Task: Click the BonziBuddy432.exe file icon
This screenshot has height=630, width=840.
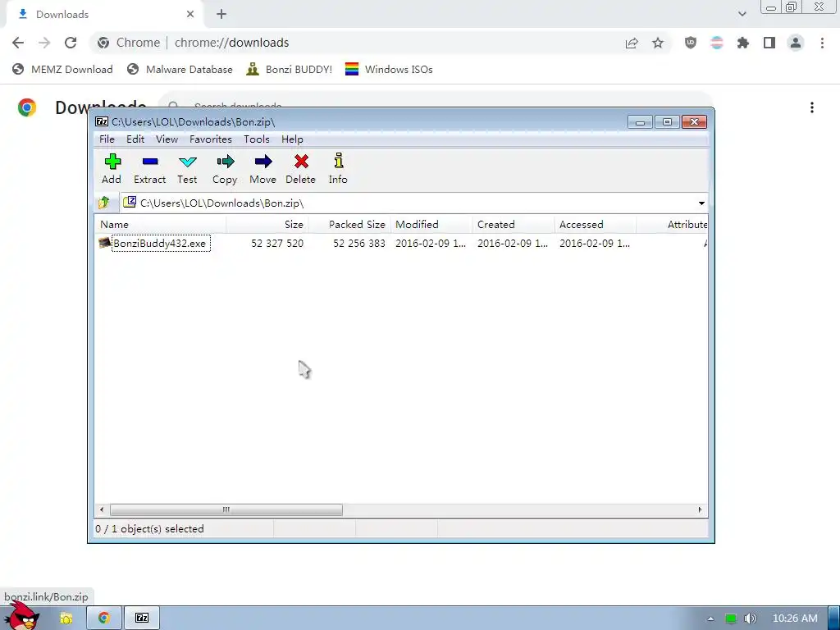Action: [x=104, y=243]
